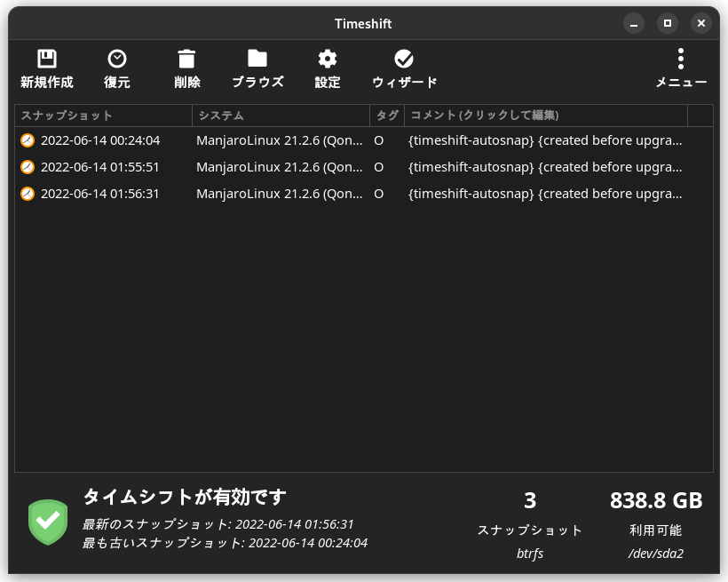Select snapshot 2022-06-14 00:24:04
728x582 pixels.
[x=100, y=140]
